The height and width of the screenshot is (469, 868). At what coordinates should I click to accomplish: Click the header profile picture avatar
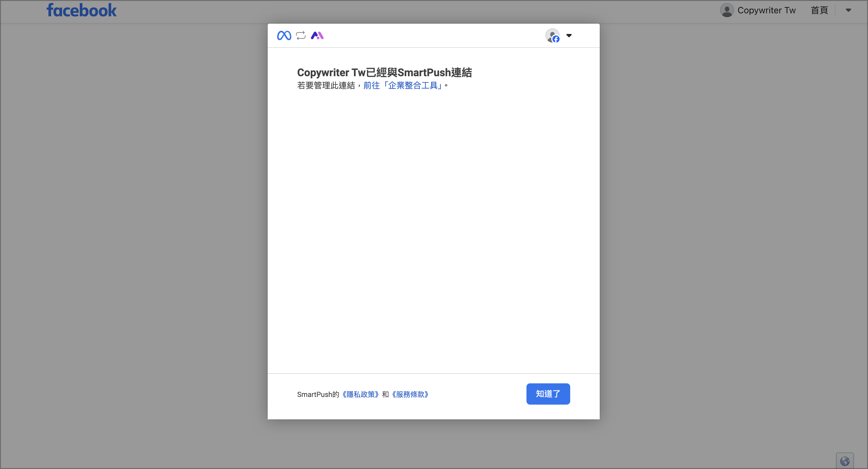[x=726, y=10]
